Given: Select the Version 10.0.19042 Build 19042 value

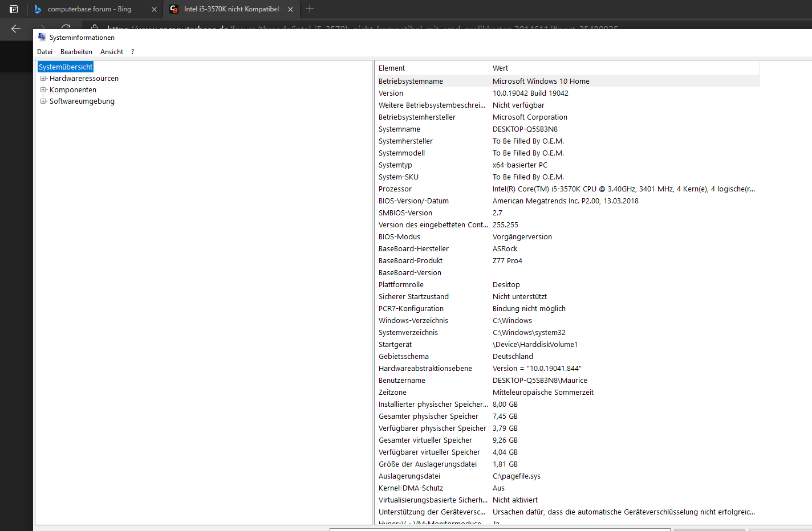Looking at the screenshot, I should point(530,93).
